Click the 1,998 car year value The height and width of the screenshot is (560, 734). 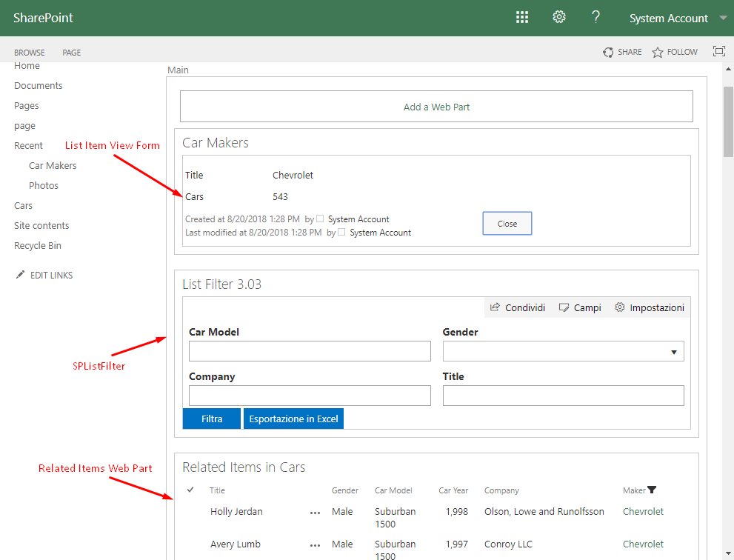(x=457, y=512)
